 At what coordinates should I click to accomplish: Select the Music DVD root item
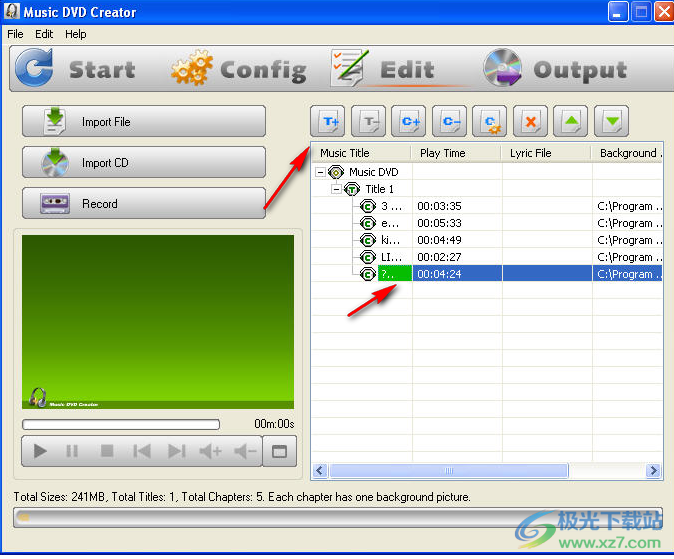pyautogui.click(x=374, y=172)
